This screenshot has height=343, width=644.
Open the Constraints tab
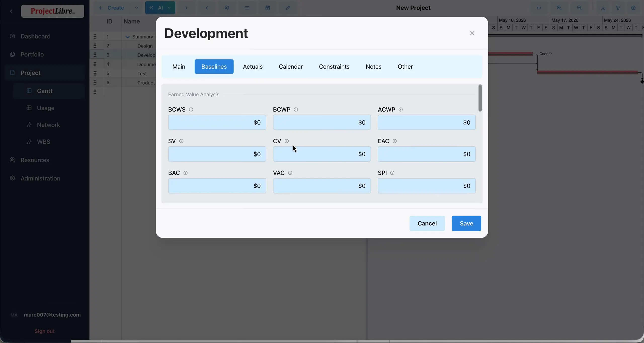[334, 66]
